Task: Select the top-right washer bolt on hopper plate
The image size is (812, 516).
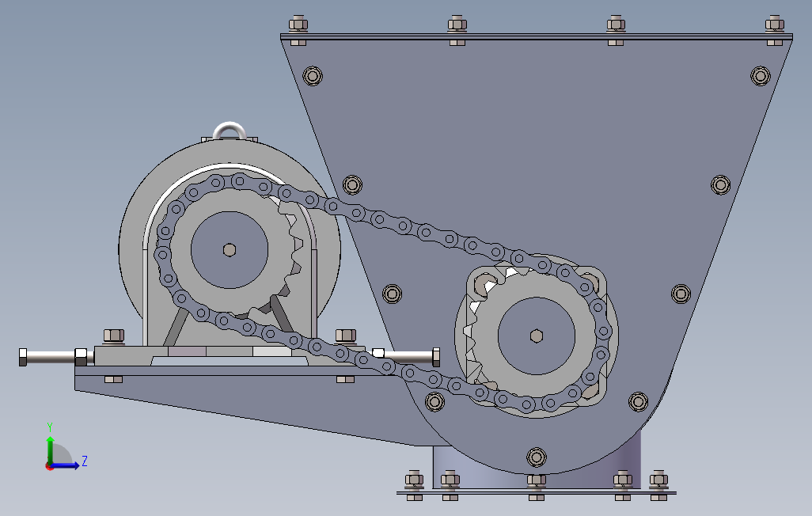Action: tap(761, 76)
